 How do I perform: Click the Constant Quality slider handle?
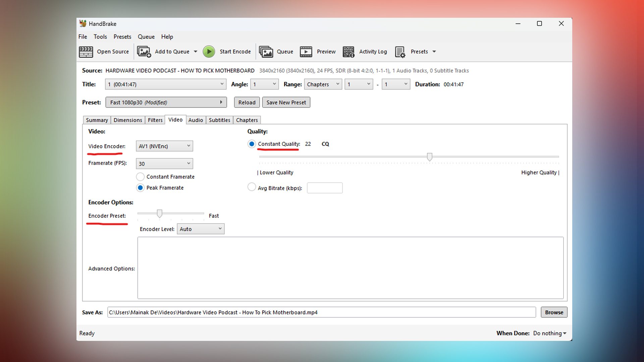[x=430, y=157]
